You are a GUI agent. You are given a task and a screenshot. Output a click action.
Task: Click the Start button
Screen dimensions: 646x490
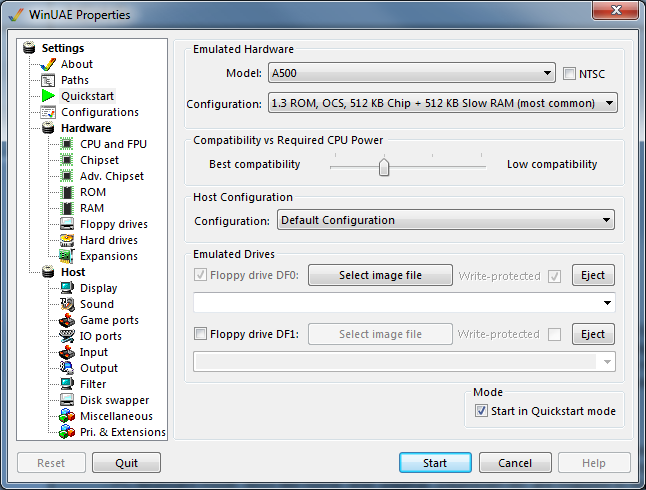435,463
